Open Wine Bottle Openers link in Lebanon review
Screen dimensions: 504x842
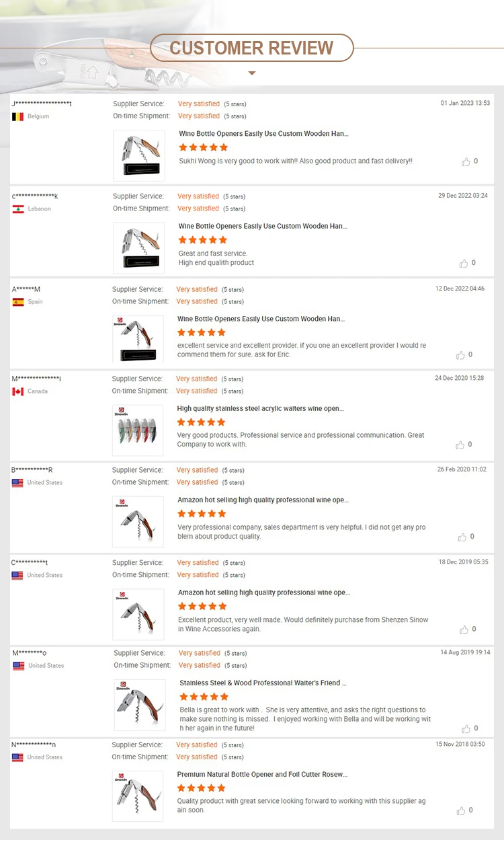[262, 227]
